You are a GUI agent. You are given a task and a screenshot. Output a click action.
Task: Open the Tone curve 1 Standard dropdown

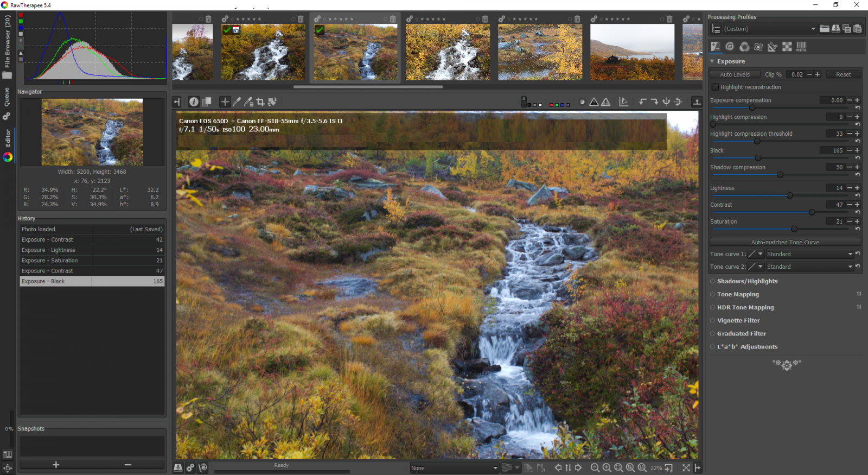[809, 254]
